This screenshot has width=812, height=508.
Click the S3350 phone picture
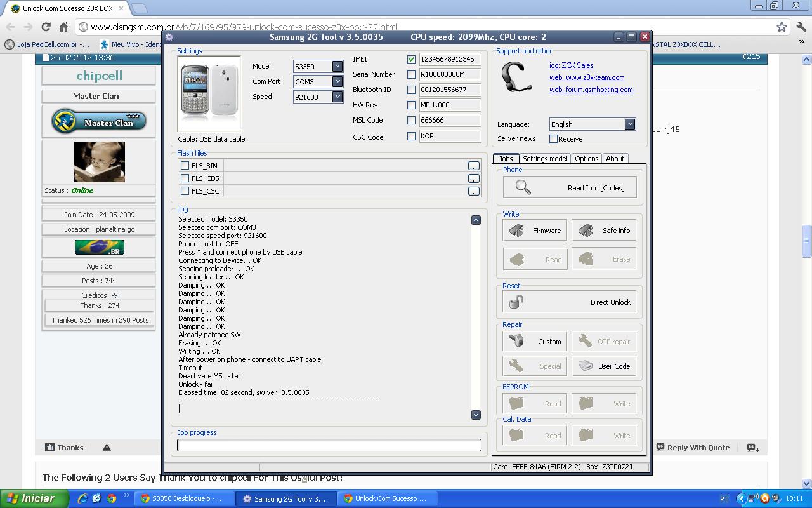click(x=209, y=94)
